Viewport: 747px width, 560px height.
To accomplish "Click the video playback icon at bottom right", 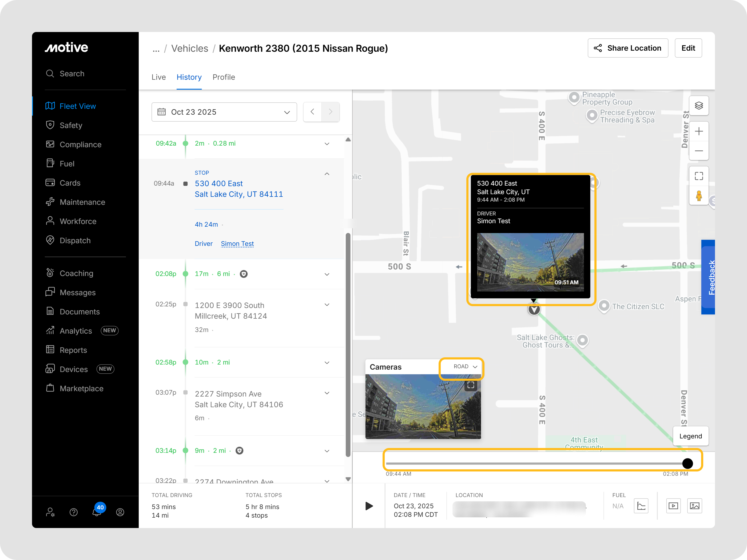I will click(x=673, y=506).
